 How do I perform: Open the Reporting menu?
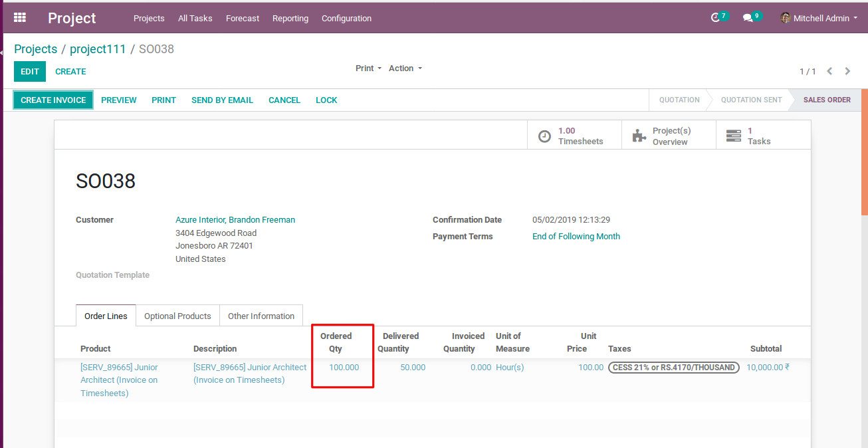pos(290,18)
